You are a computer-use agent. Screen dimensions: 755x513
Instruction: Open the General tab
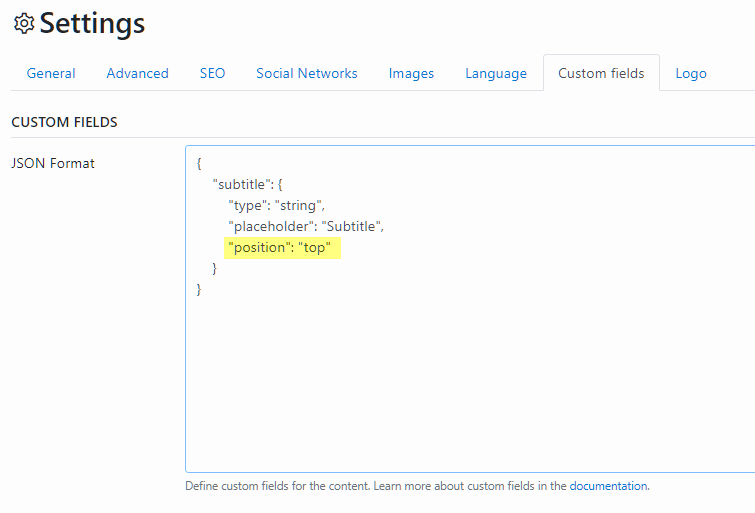point(51,73)
